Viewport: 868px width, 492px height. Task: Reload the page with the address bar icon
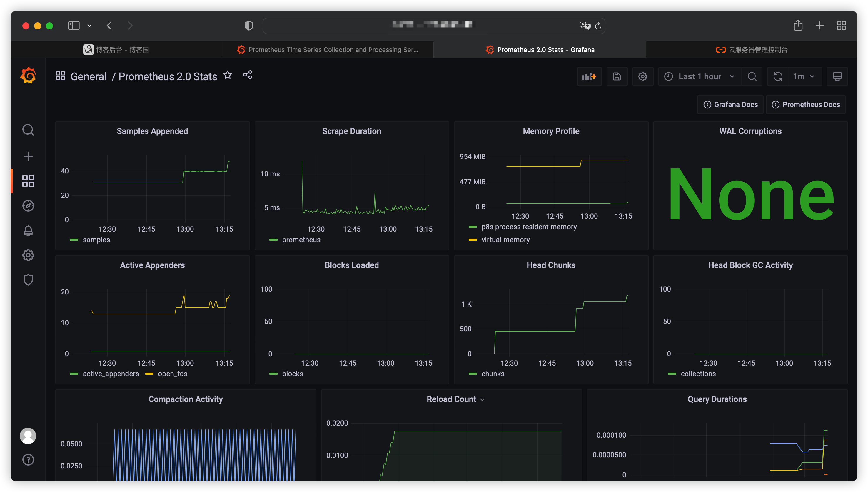coord(598,26)
